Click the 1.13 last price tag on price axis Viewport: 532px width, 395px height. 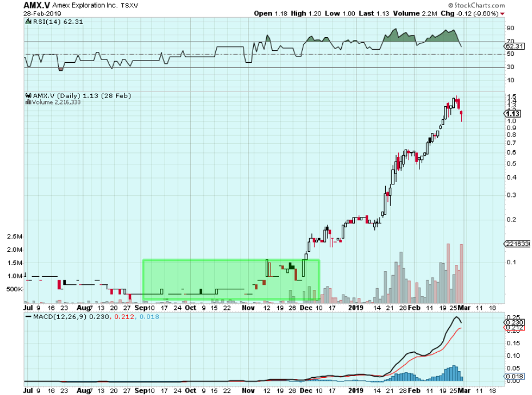tap(513, 114)
